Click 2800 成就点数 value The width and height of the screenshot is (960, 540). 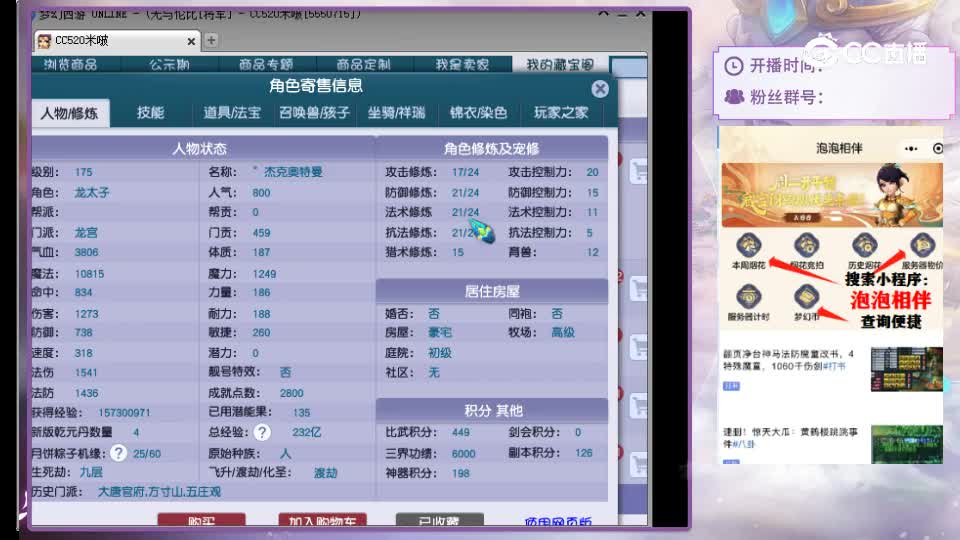pyautogui.click(x=291, y=393)
